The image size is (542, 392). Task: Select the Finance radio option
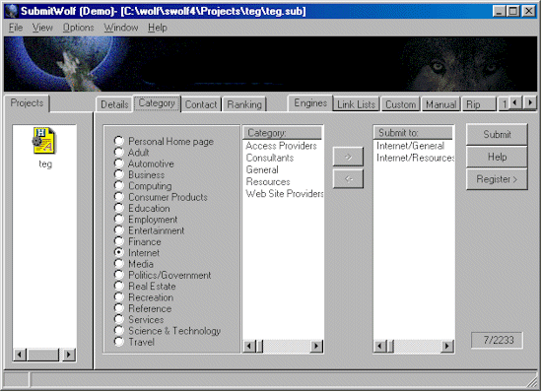click(119, 241)
